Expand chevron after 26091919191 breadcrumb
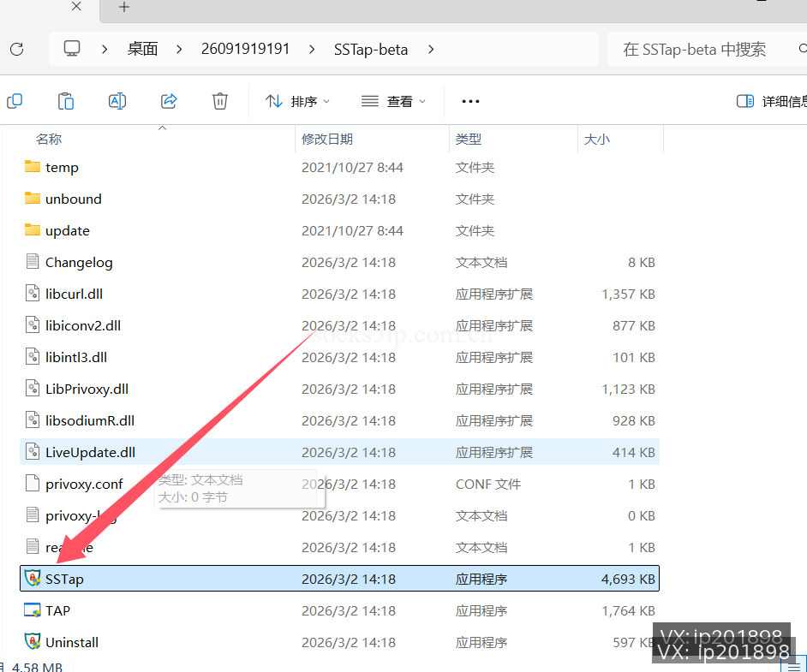The image size is (807, 672). coord(312,50)
